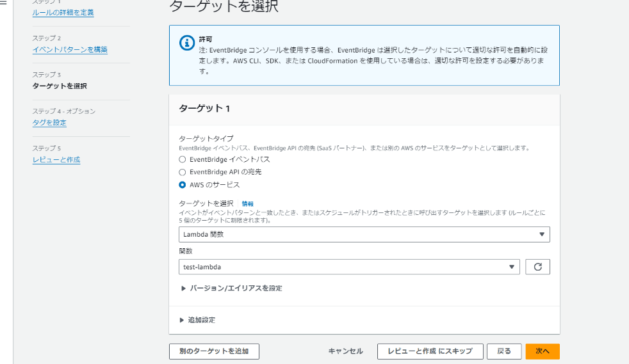Select the EventBridge API の宛先 radio option

click(x=182, y=172)
